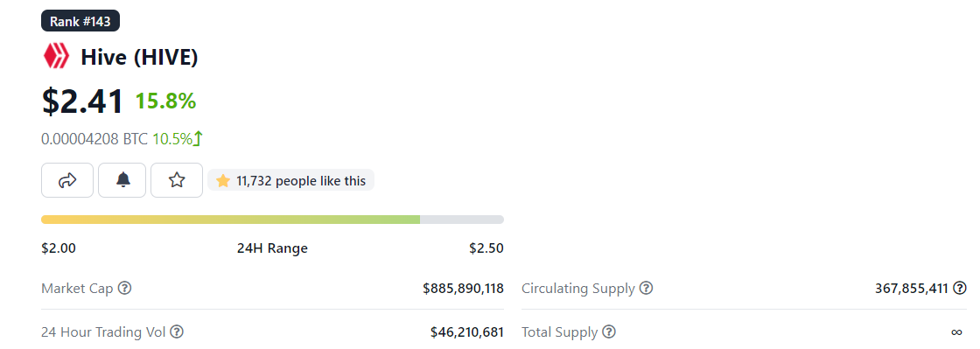
Task: Click 24 Hour Trading Vol help icon
Action: 177,332
